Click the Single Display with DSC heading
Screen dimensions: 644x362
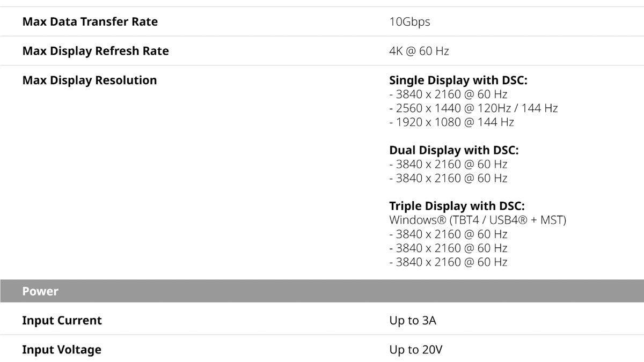pyautogui.click(x=458, y=80)
